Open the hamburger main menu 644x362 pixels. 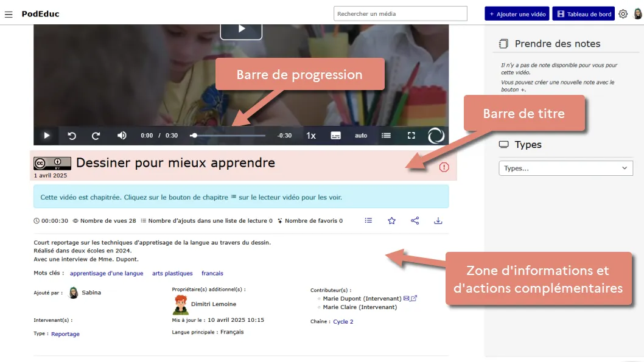coord(9,15)
